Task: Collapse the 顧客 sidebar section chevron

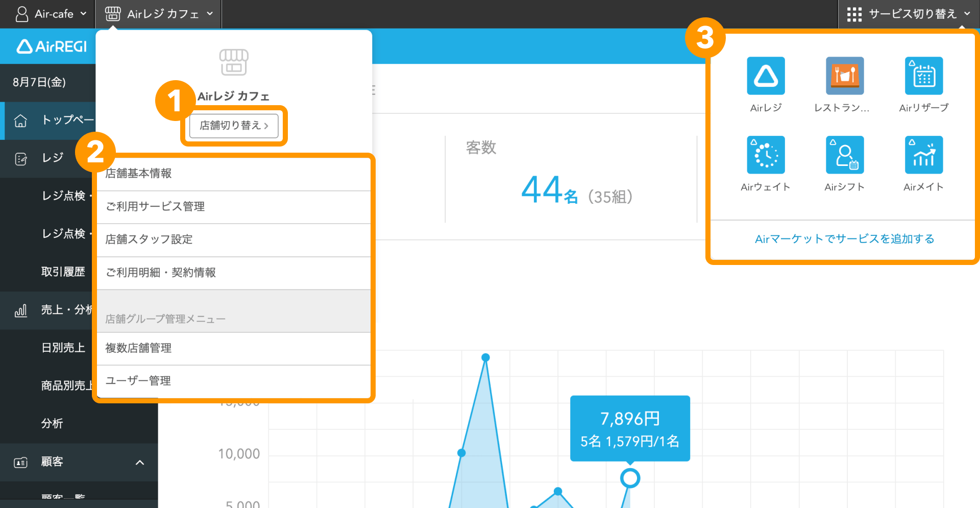Action: tap(140, 463)
